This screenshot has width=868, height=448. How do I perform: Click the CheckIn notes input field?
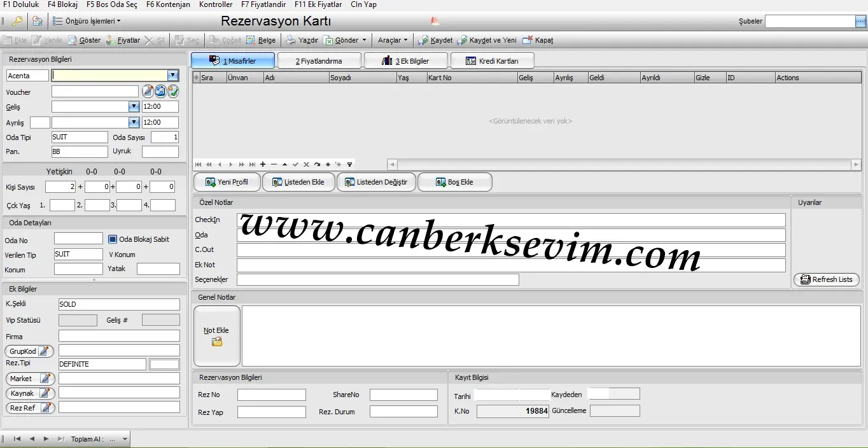tap(511, 220)
